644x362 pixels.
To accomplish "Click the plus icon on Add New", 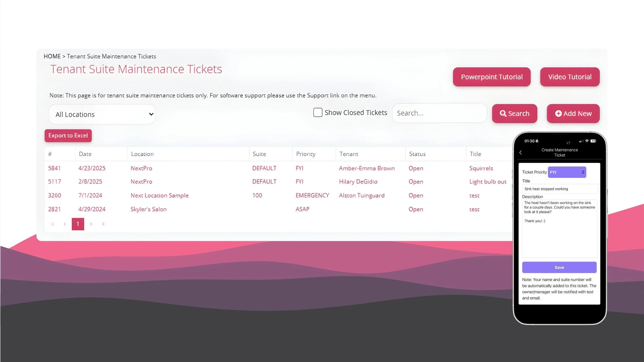I will point(558,113).
